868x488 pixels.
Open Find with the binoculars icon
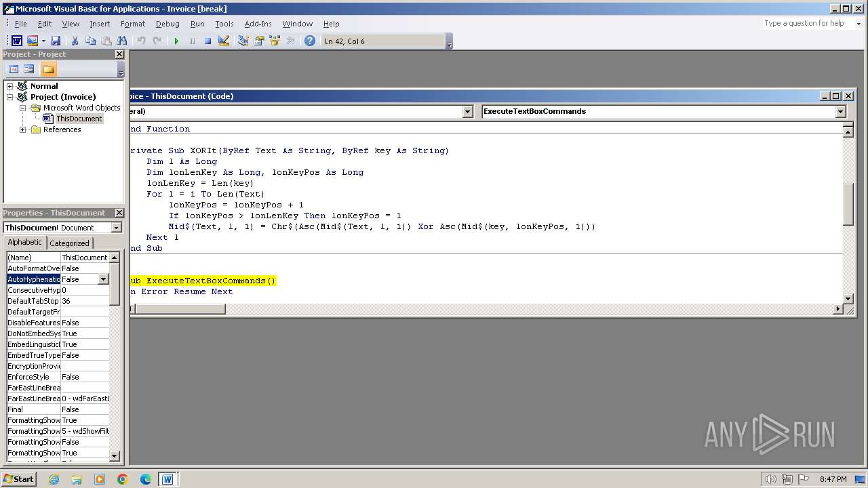(122, 41)
